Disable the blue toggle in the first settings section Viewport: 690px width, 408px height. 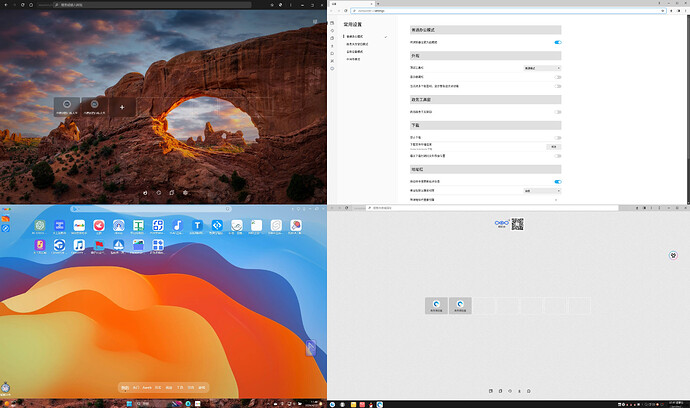tap(558, 42)
